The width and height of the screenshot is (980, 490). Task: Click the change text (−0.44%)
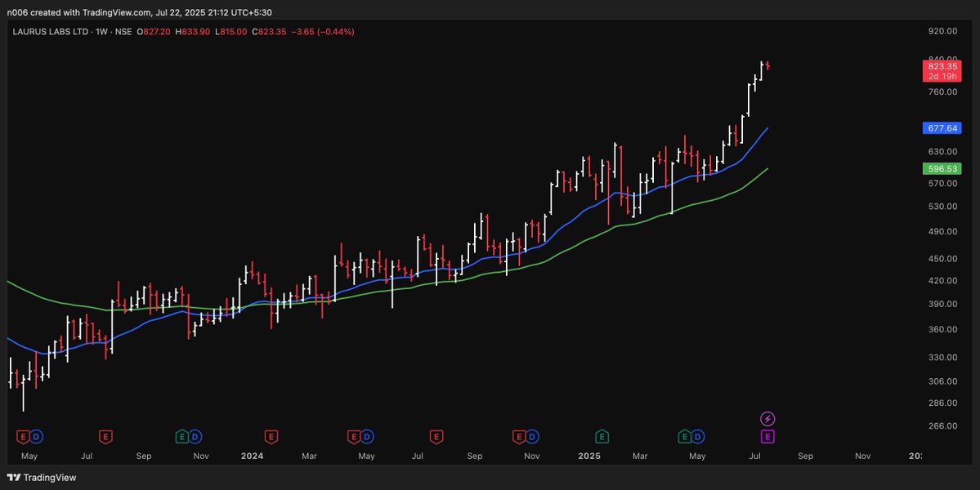click(336, 31)
